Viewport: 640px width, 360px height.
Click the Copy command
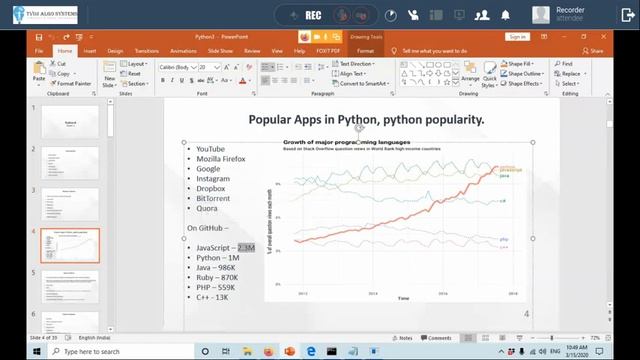60,73
